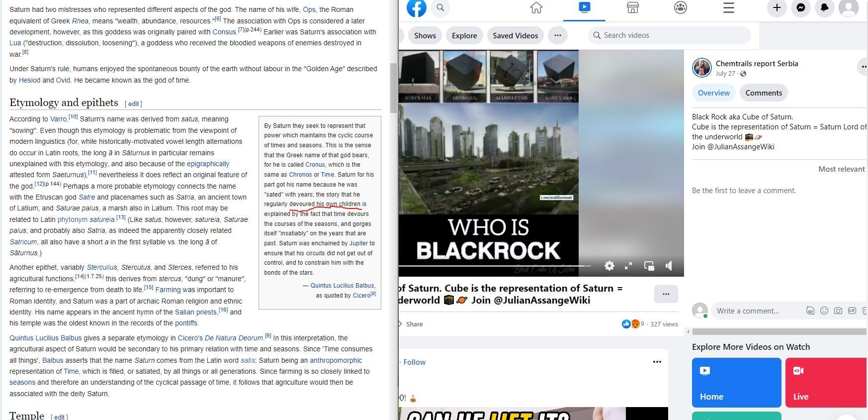The image size is (868, 420).
Task: Follow the epigraphically link
Action: 208,164
